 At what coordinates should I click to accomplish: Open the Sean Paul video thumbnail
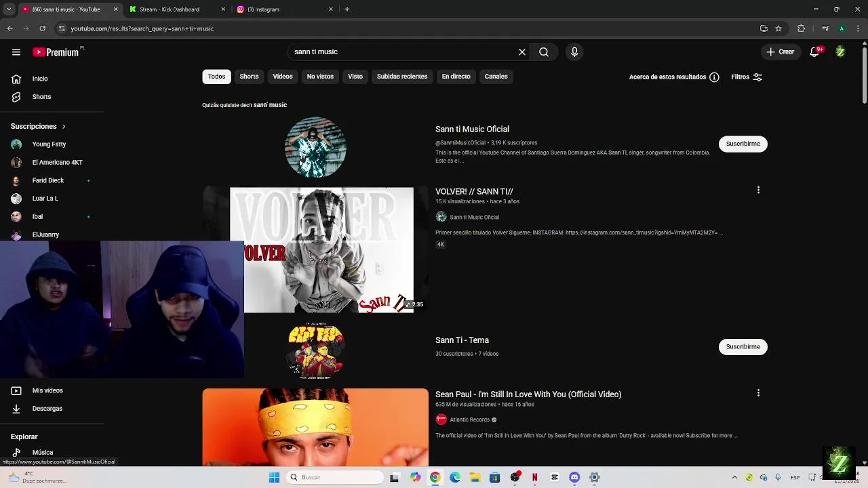click(315, 427)
